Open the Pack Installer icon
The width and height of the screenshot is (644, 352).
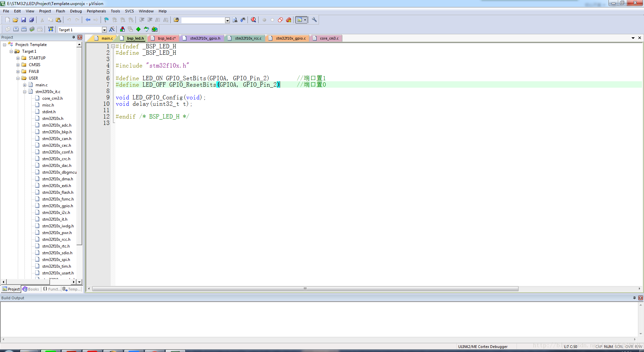coord(155,29)
